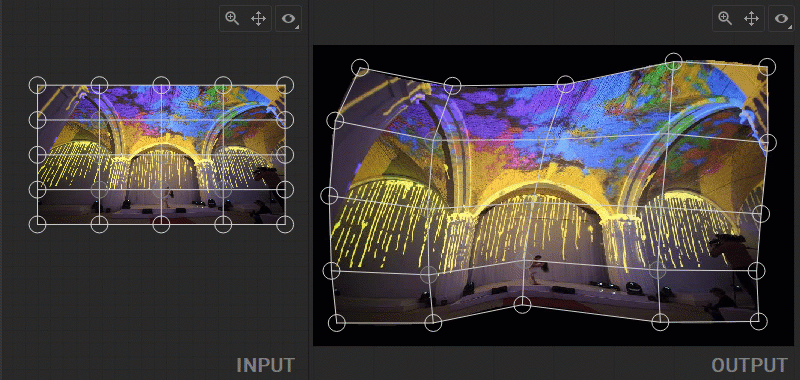Select bottom-center control point of input grid
The height and width of the screenshot is (380, 800).
coord(161,224)
